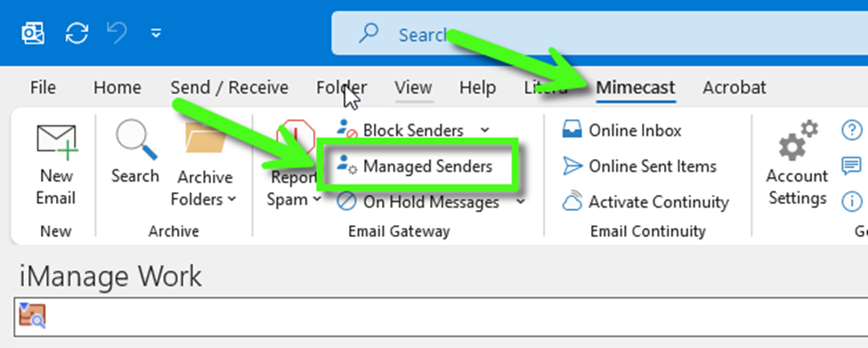Switch to the Mimecast ribbon tab
Screen dimensions: 868x348
(x=636, y=87)
